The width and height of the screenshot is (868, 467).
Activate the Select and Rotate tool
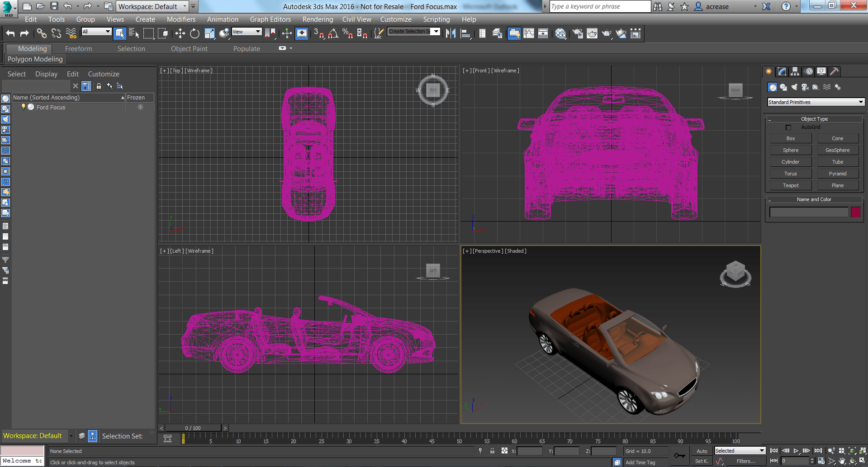[194, 33]
